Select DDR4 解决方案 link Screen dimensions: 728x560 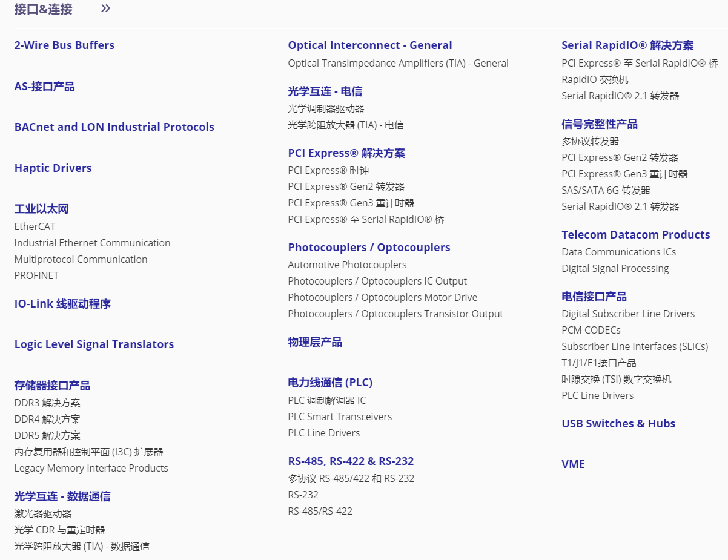47,420
